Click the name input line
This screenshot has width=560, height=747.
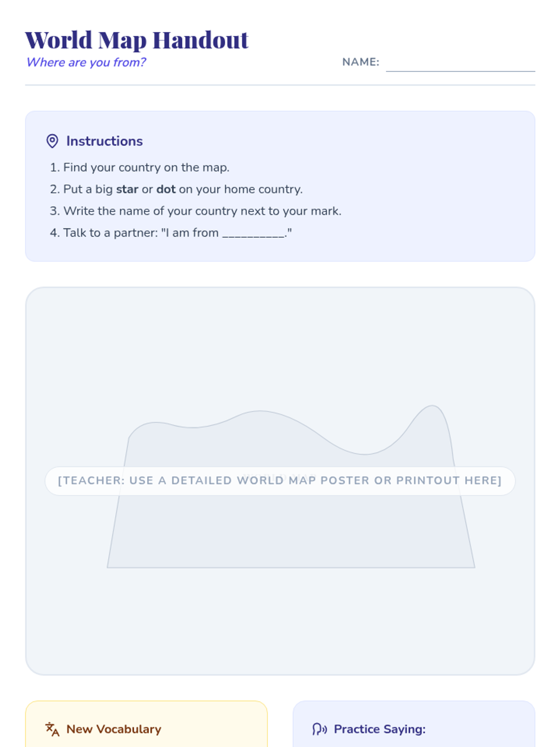tap(460, 64)
